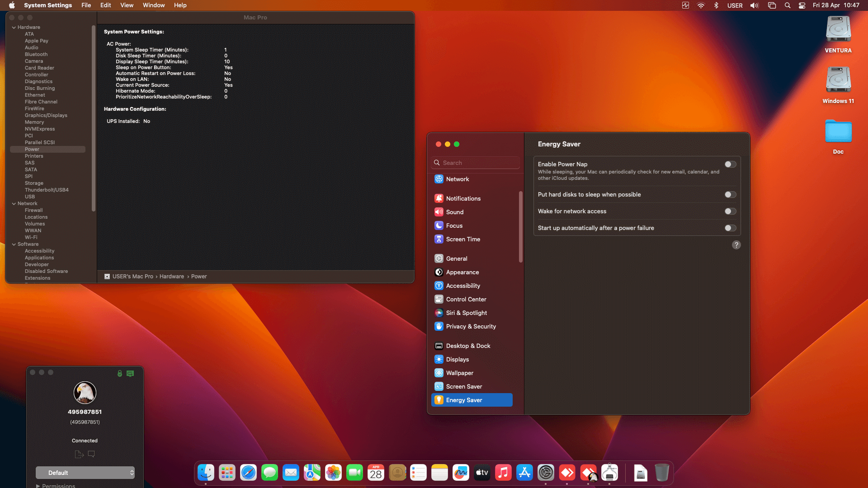The image size is (868, 488).
Task: Select Memory in the System Information sidebar
Action: click(x=34, y=122)
